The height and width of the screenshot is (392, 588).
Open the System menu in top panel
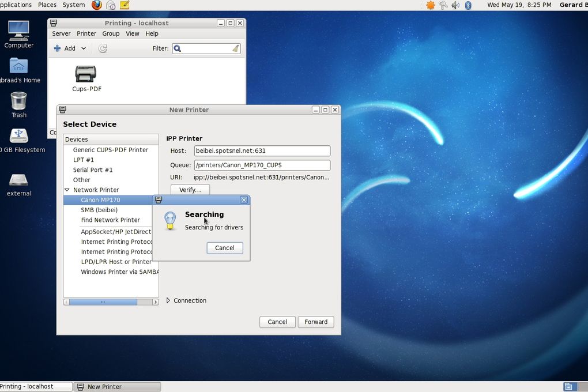tap(74, 5)
